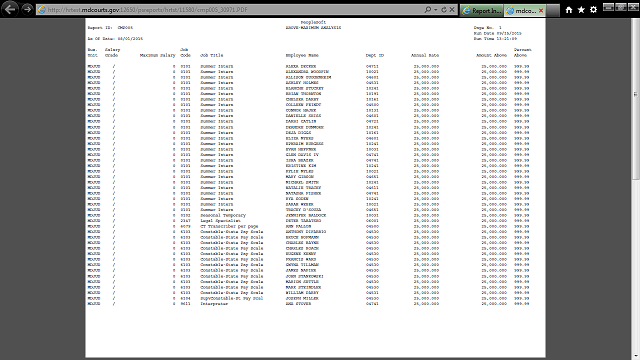Image resolution: width=640 pixels, height=360 pixels.
Task: Click the 'Legal Specialist' job title
Action: (220, 221)
